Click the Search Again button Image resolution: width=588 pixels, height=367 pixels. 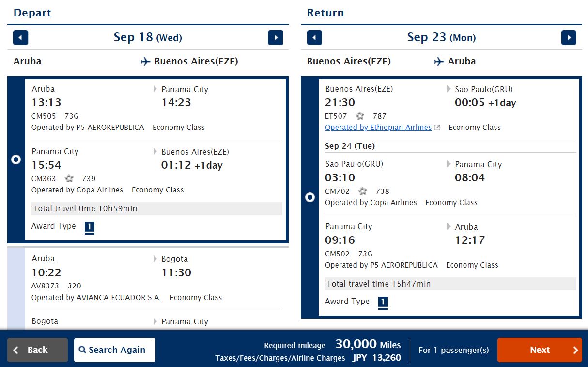click(115, 350)
